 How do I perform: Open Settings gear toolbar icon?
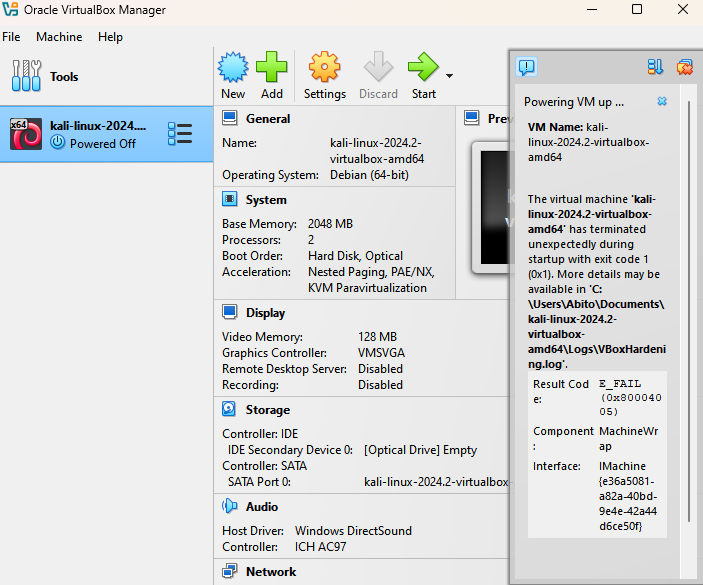coord(324,67)
